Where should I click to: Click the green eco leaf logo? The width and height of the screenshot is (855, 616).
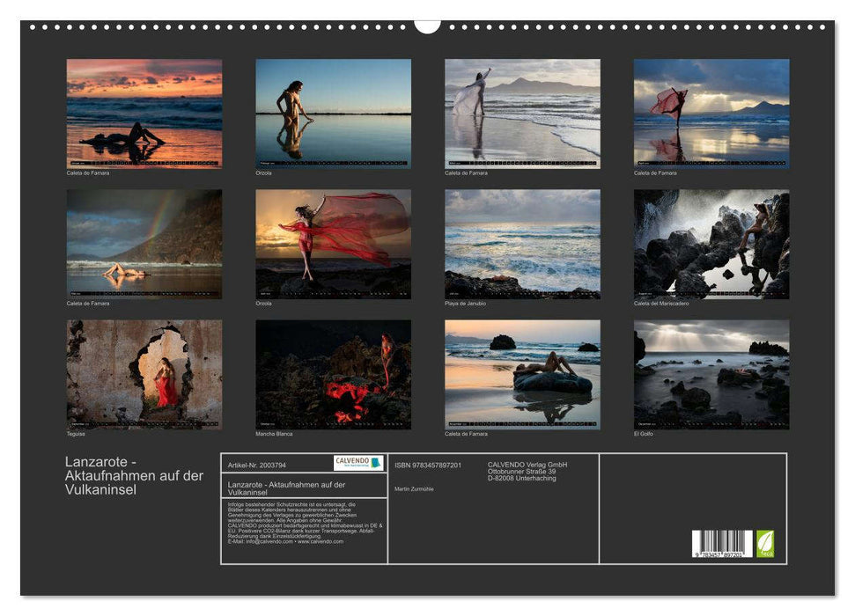(765, 543)
